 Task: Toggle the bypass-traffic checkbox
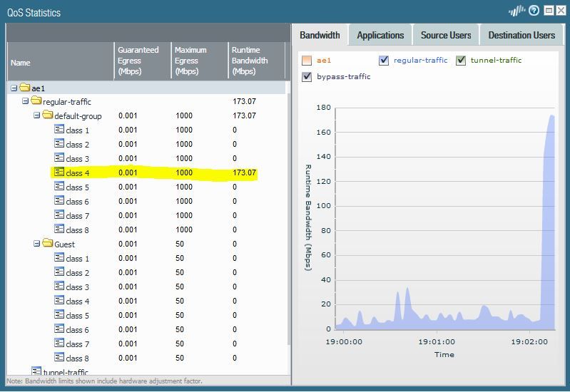307,77
